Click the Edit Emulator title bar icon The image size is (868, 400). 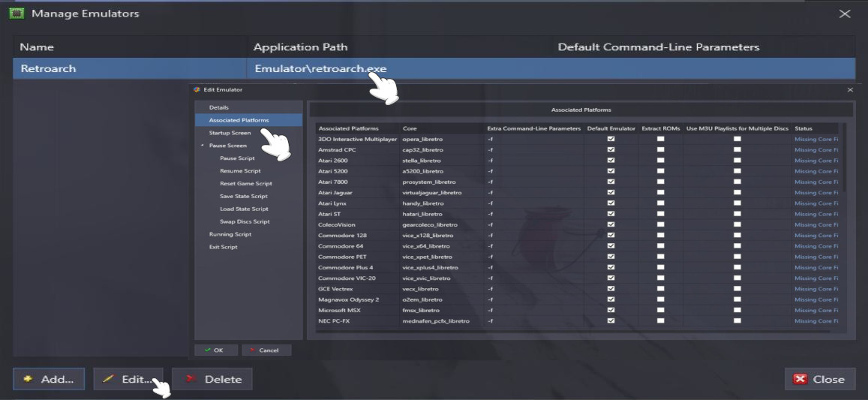coord(197,89)
